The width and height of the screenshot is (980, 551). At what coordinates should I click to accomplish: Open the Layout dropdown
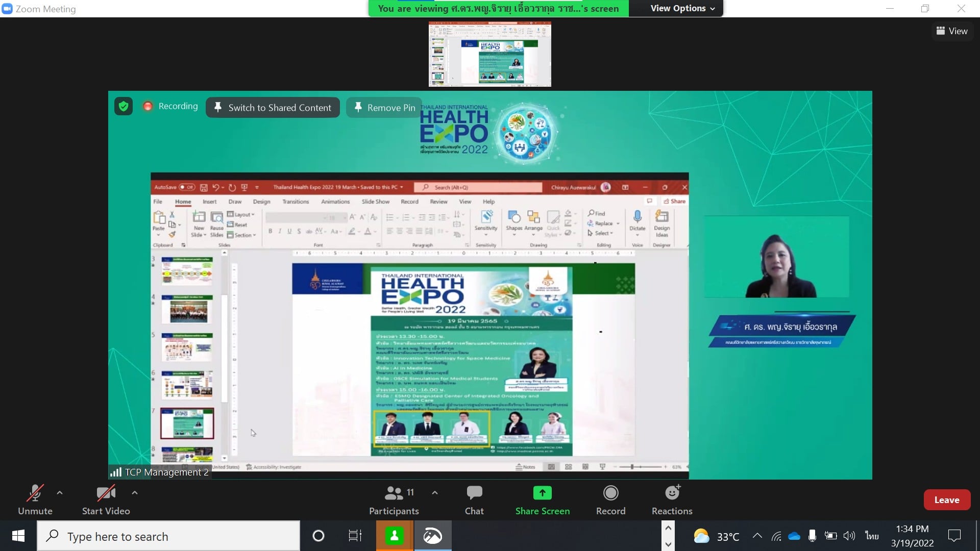[240, 214]
